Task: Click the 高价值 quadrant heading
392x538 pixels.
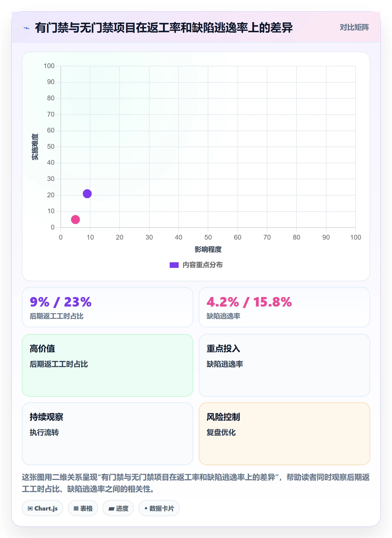Action: point(42,349)
